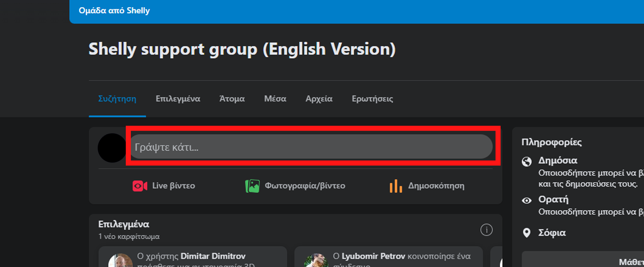Click the Γράψτε κάτι... post field

[311, 147]
